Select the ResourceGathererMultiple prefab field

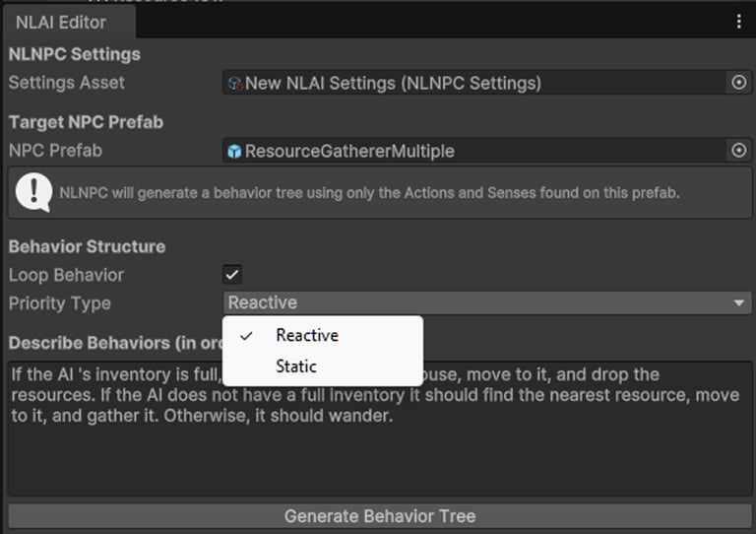click(x=472, y=151)
